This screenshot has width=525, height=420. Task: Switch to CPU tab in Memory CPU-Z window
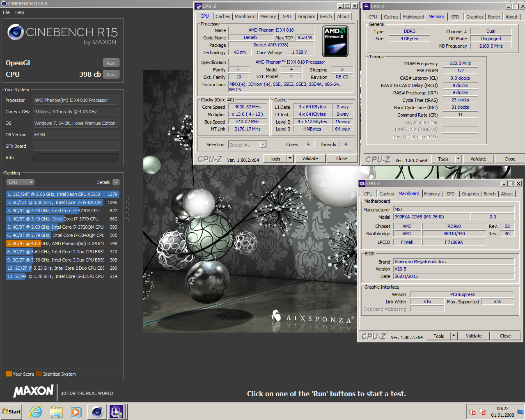(373, 17)
